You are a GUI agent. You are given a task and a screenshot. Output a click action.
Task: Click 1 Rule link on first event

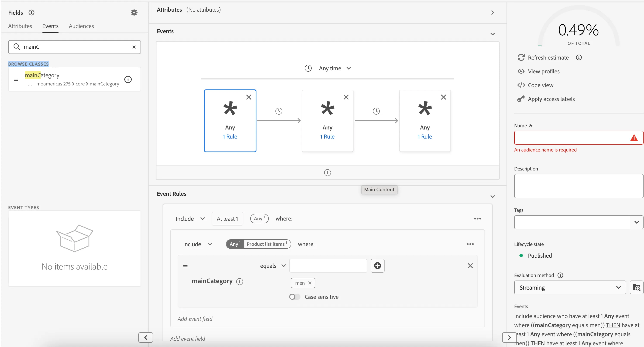click(x=230, y=137)
